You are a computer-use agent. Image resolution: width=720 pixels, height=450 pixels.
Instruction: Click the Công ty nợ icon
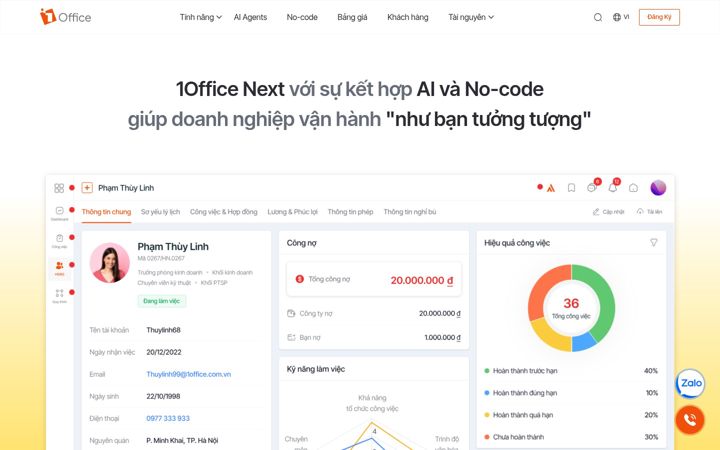[x=291, y=313]
